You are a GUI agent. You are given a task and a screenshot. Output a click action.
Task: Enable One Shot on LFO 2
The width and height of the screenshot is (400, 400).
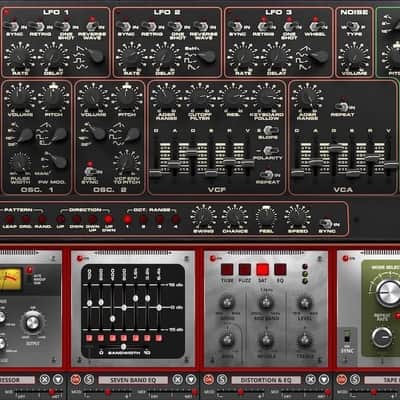(x=176, y=26)
